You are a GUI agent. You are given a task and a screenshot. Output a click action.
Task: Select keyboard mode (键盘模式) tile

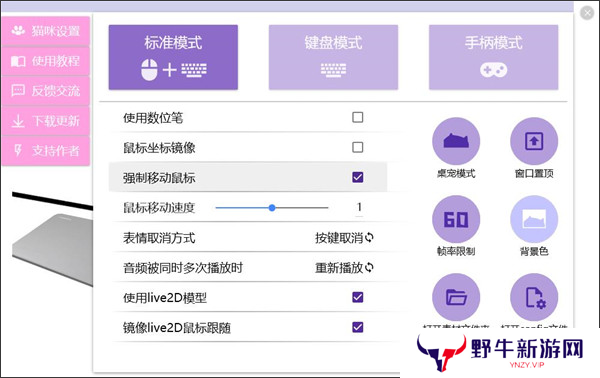[x=333, y=57]
